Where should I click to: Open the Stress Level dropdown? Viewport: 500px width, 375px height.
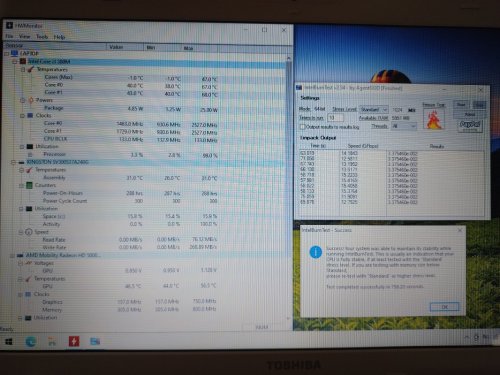point(374,109)
